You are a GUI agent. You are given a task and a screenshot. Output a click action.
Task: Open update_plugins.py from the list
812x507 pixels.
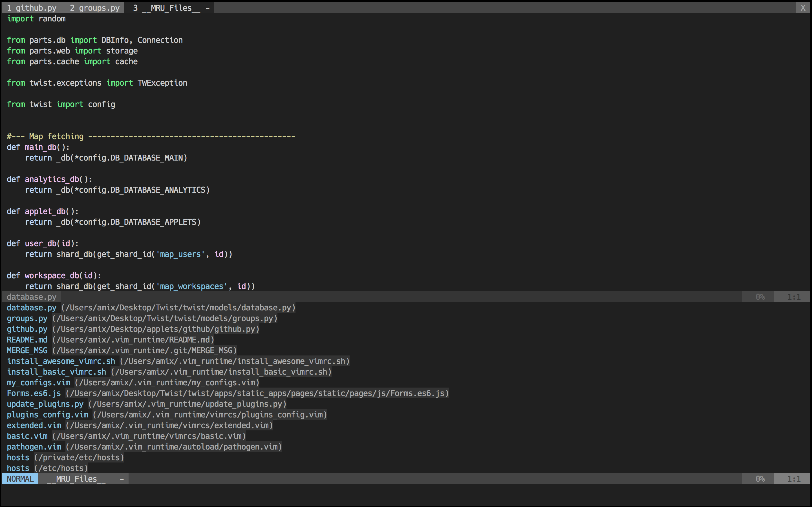coord(147,404)
